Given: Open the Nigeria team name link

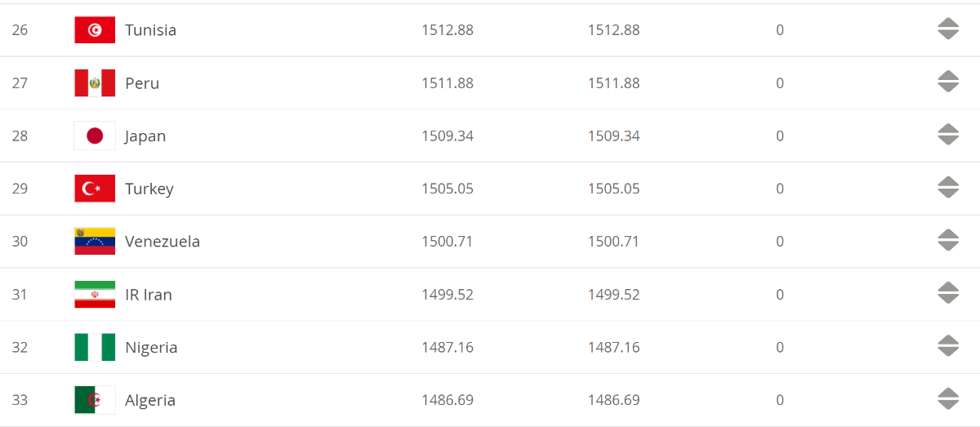Looking at the screenshot, I should pos(151,348).
